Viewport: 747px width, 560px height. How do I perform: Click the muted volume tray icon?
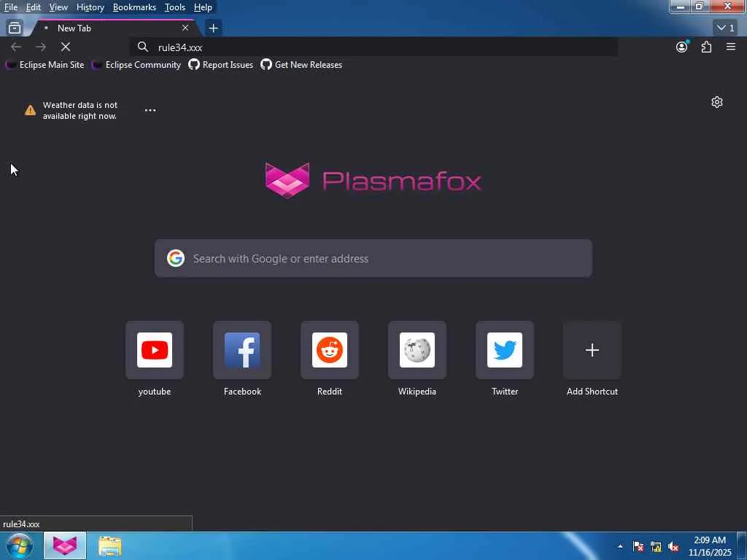(x=673, y=547)
